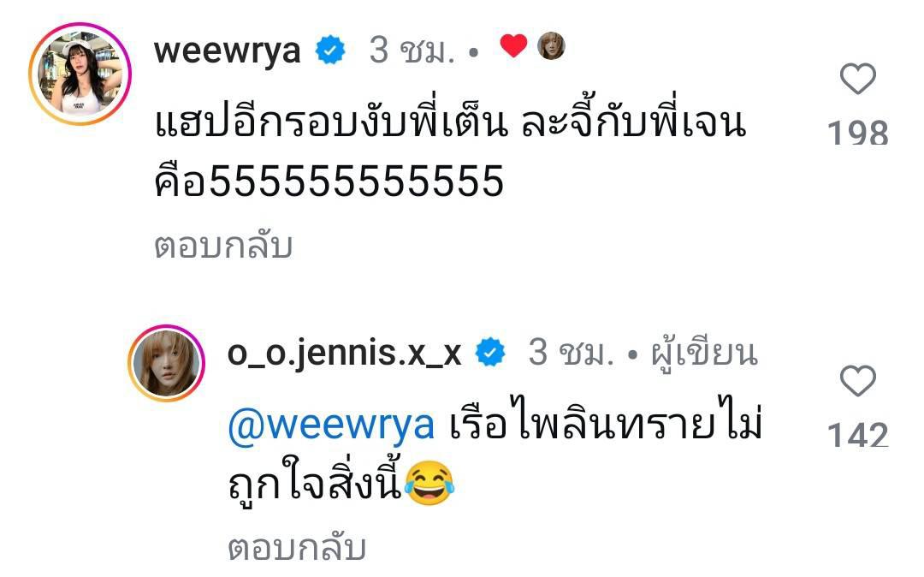The width and height of the screenshot is (924, 577).
Task: Tap the blue verified badge beside weewrya
Action: point(330,51)
